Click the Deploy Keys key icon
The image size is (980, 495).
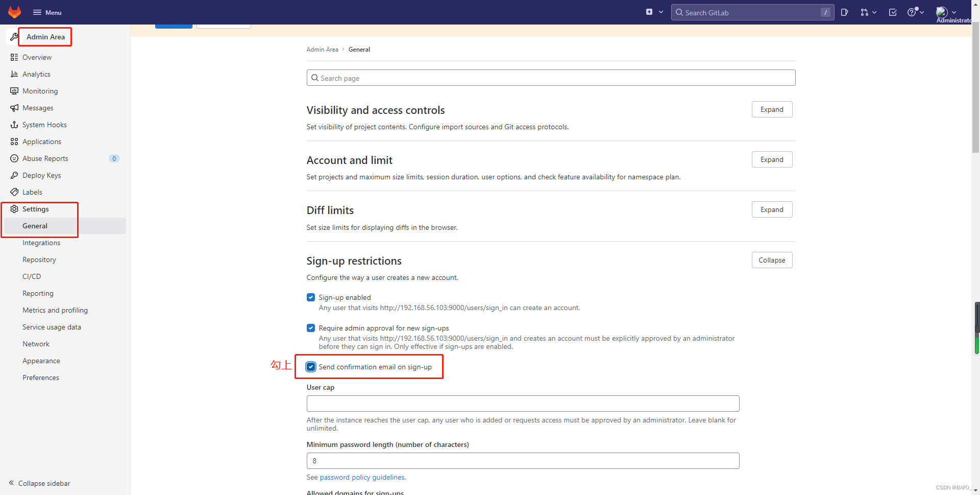(x=14, y=175)
